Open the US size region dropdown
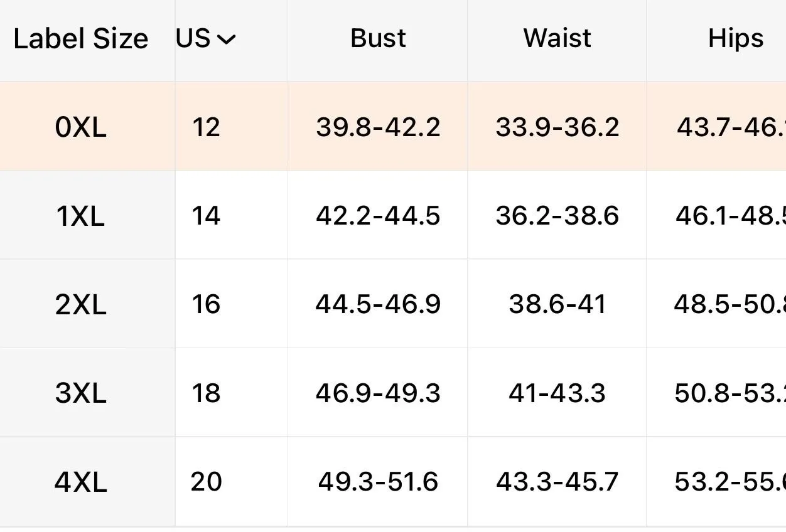The width and height of the screenshot is (786, 532). tap(206, 39)
